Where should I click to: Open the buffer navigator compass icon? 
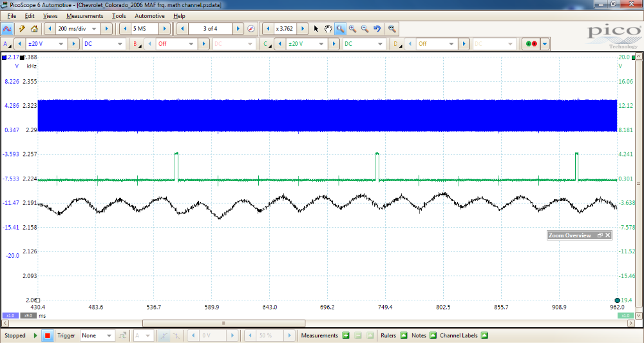coord(251,29)
